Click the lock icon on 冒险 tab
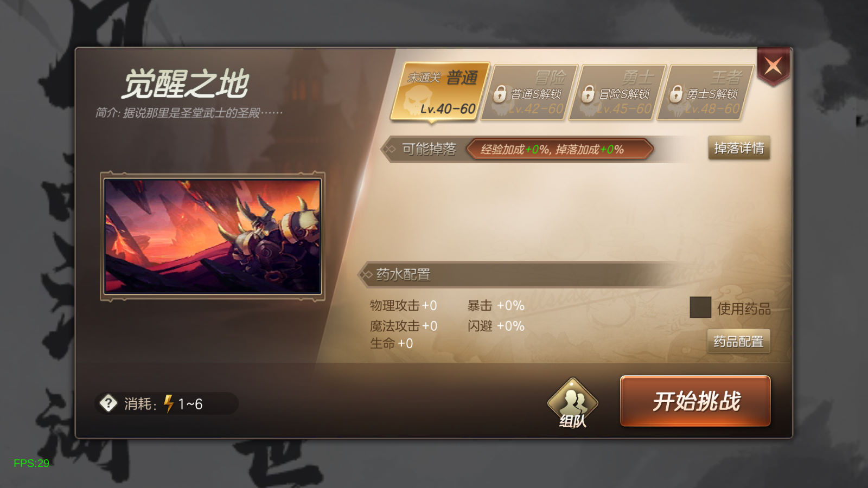868x488 pixels. (500, 94)
